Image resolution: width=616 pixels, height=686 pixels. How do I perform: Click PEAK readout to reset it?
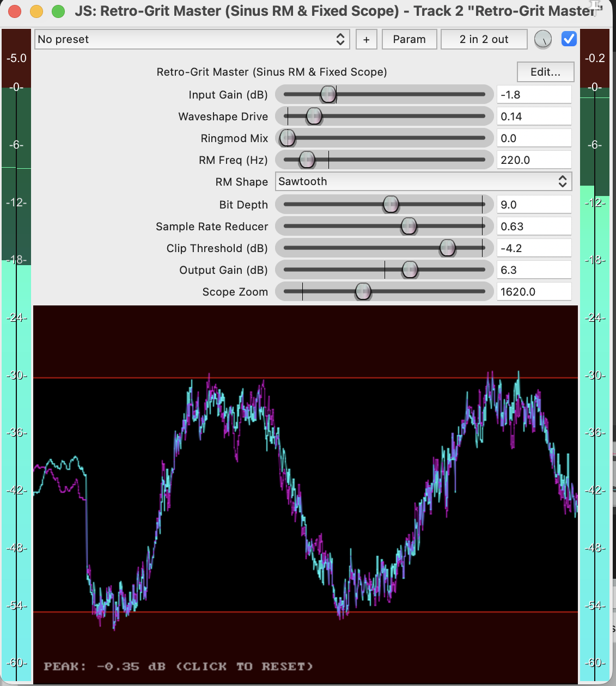tap(178, 666)
